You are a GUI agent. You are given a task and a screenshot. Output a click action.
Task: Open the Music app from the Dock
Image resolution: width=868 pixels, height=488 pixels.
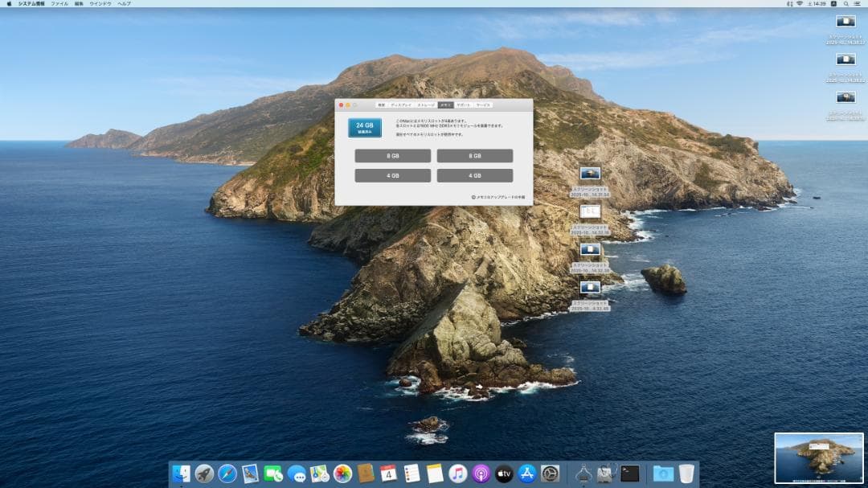[457, 474]
